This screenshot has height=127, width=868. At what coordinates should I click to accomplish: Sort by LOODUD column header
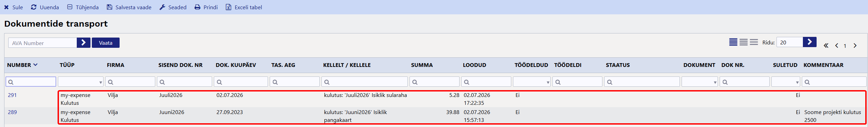point(474,65)
